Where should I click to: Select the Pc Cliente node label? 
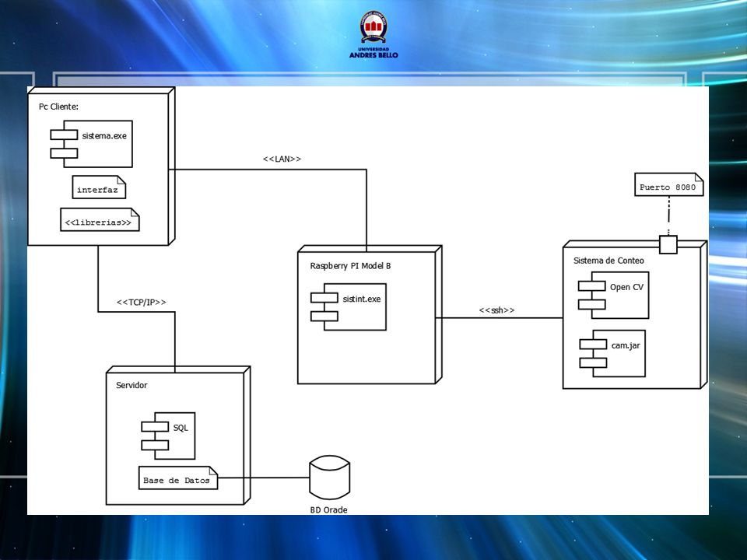point(58,107)
